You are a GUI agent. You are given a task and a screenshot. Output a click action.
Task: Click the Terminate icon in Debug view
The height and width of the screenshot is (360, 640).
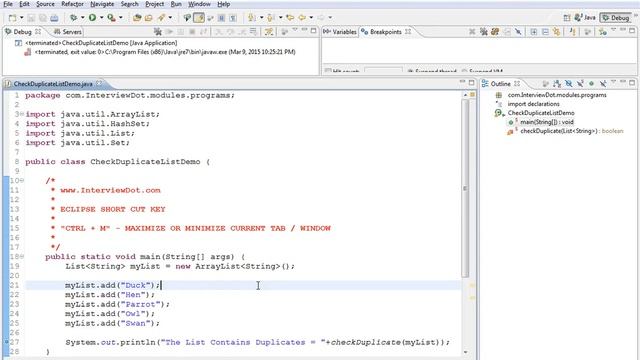coord(192,31)
